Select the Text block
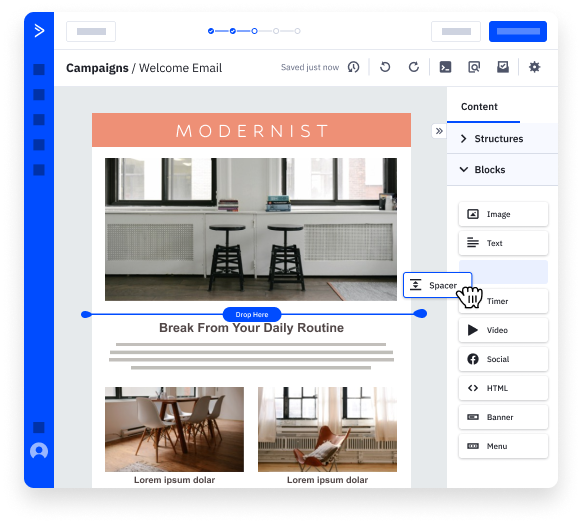The height and width of the screenshot is (524, 582). 503,243
